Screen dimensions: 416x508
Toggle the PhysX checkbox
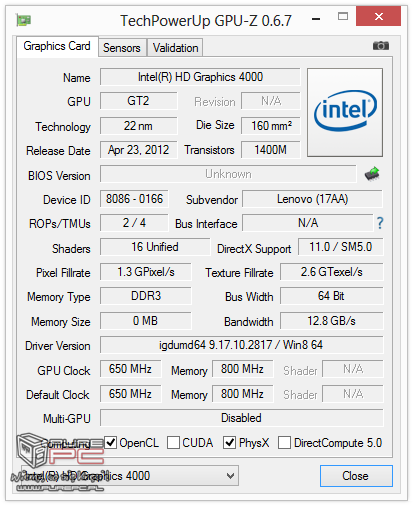[x=229, y=443]
